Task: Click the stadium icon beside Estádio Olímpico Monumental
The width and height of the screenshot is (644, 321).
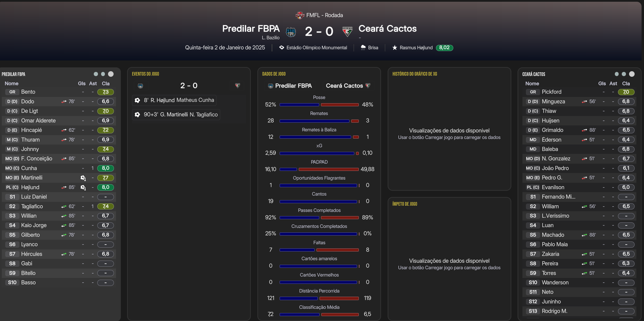Action: coord(282,48)
